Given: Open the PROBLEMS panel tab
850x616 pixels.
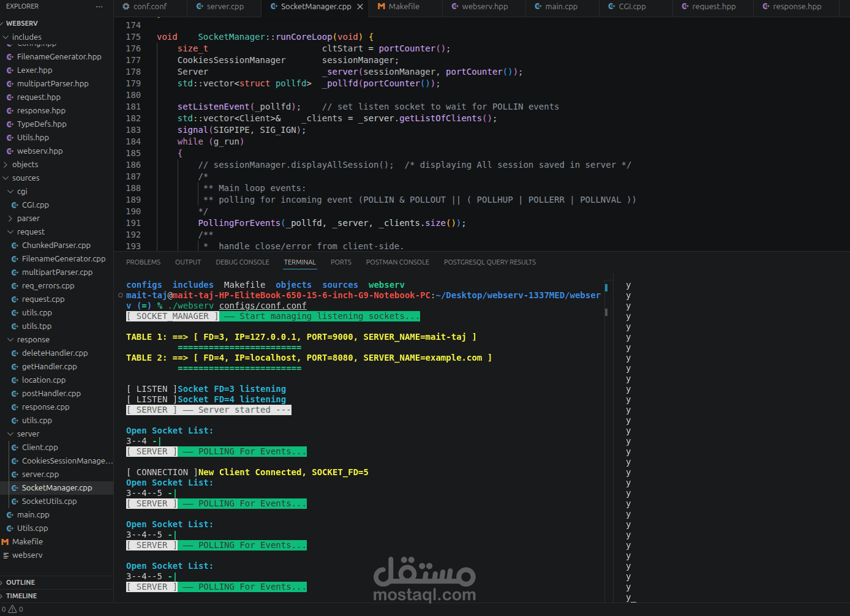Looking at the screenshot, I should pos(143,262).
